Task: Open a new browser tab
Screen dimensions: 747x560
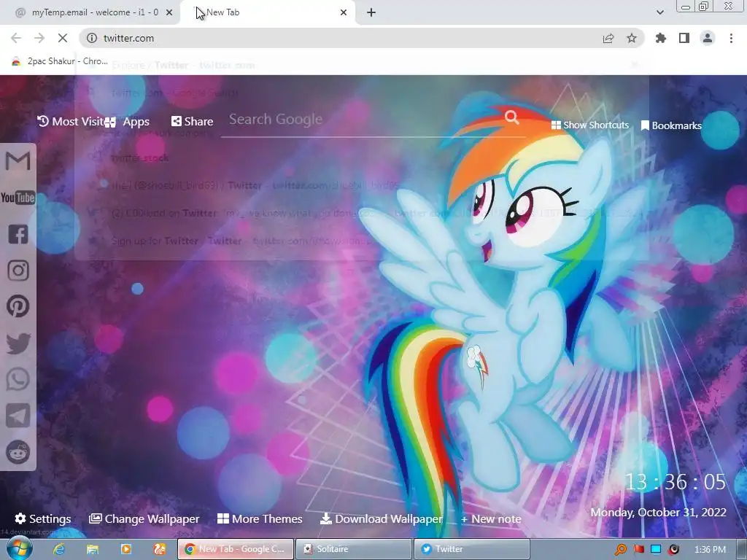Action: point(371,12)
